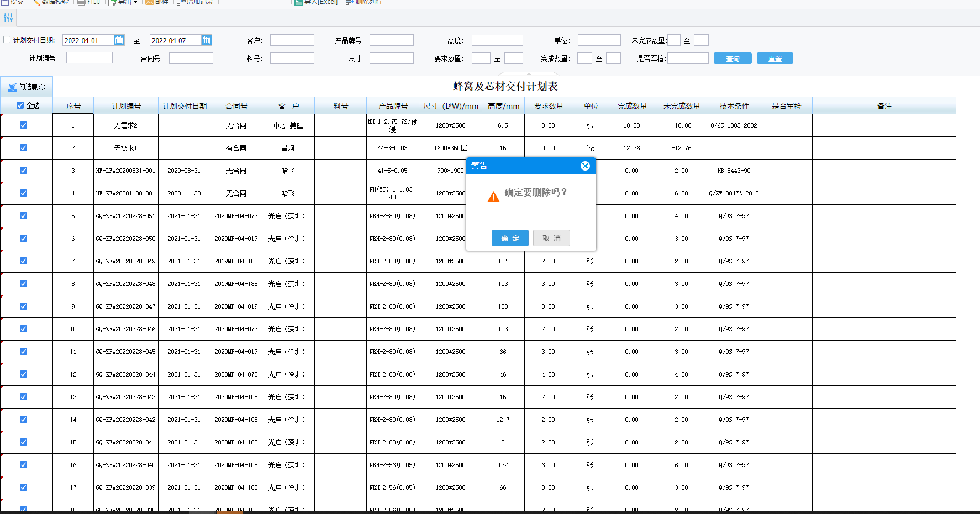The width and height of the screenshot is (980, 514).
Task: Select cell 无需求2 in row 1
Action: tap(126, 125)
